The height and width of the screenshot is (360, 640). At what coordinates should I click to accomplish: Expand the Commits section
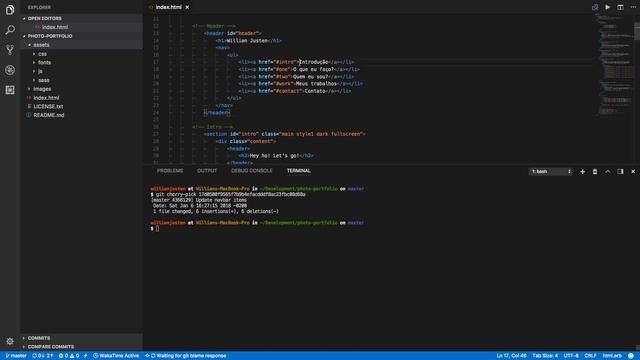pos(82,338)
